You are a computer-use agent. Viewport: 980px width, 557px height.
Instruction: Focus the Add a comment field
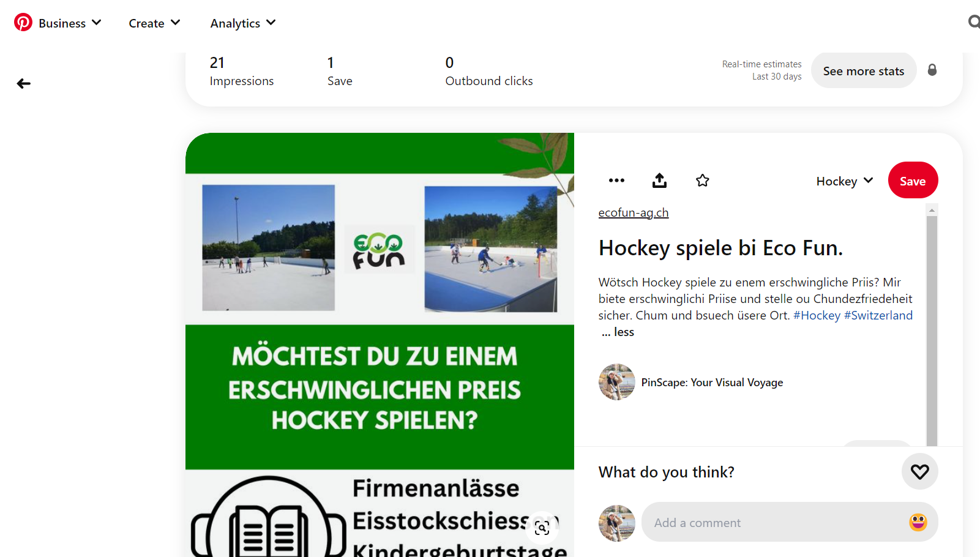(790, 522)
